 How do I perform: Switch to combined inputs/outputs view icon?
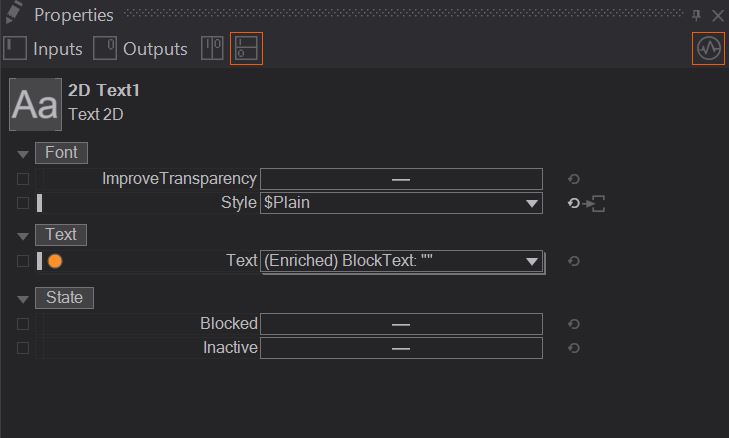212,48
